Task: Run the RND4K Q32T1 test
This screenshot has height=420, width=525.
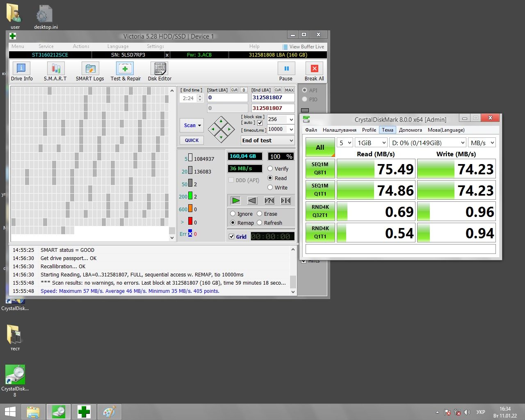Action: [320, 211]
